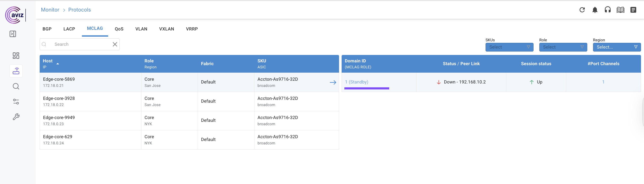Click the refresh icon in top bar

[582, 10]
